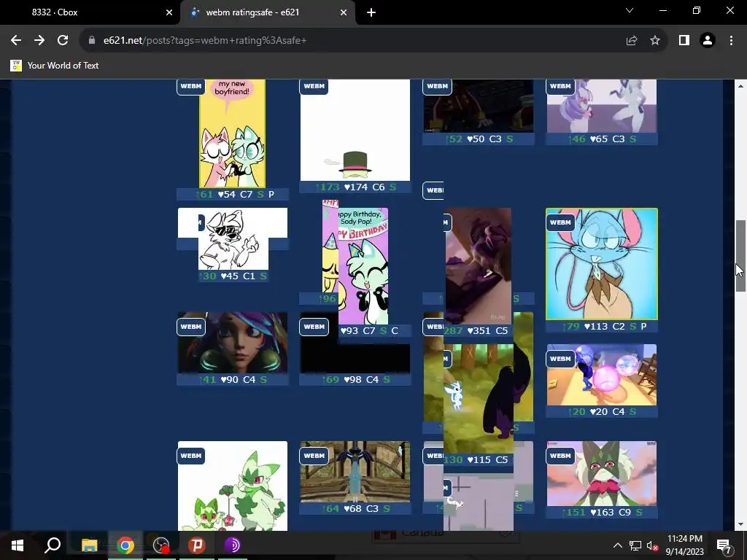This screenshot has width=747, height=560.
Task: Open the Happy Birthday Sody Pop thumbnail
Action: (x=363, y=265)
